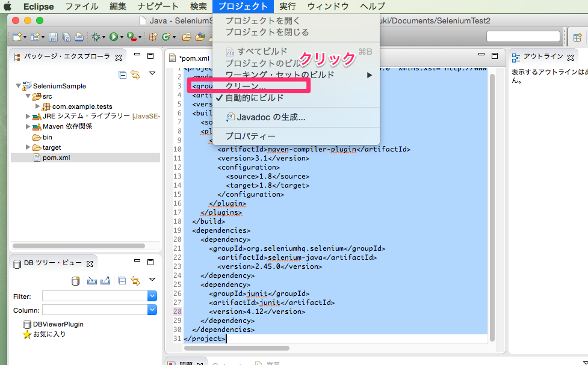Click the Run External Tools icon
The height and width of the screenshot is (365, 588).
[x=131, y=37]
